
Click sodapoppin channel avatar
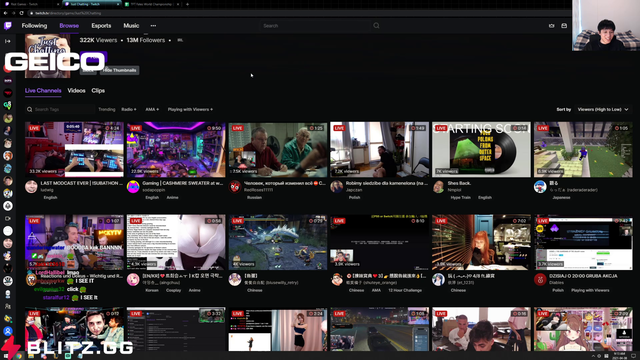[x=133, y=187]
